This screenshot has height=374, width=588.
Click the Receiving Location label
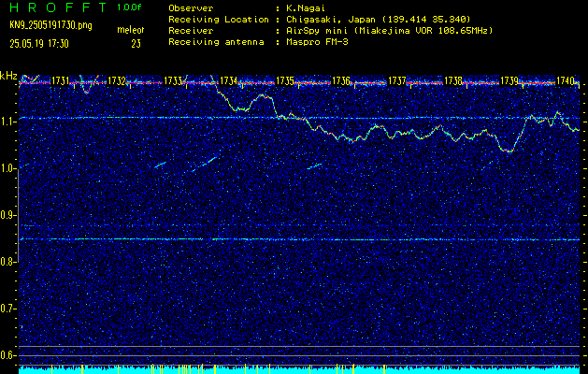coord(219,19)
